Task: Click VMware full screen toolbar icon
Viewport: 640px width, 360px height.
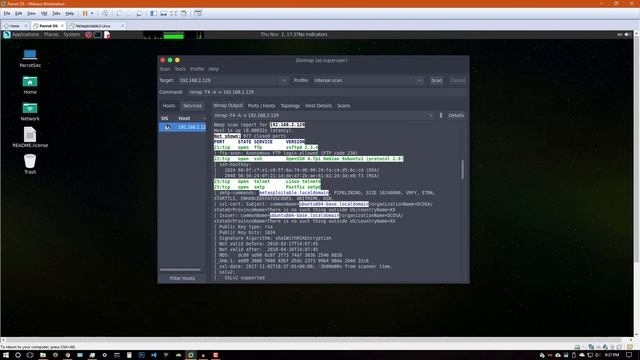Action: (x=173, y=13)
